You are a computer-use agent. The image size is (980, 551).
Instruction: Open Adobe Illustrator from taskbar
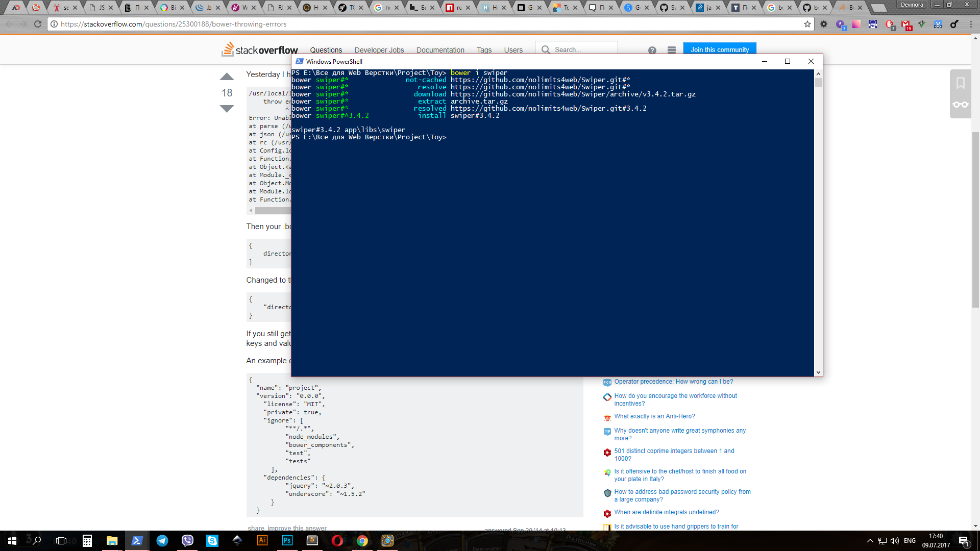[262, 541]
